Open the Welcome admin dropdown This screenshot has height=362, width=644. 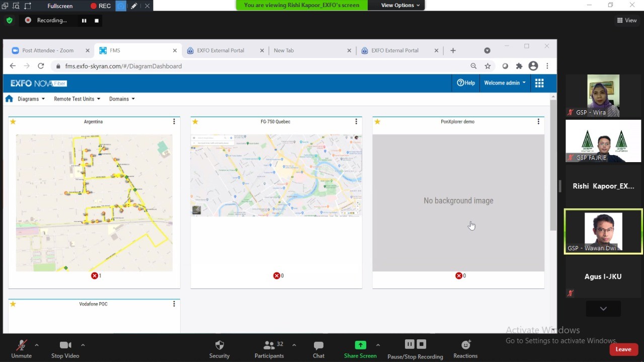tap(505, 83)
